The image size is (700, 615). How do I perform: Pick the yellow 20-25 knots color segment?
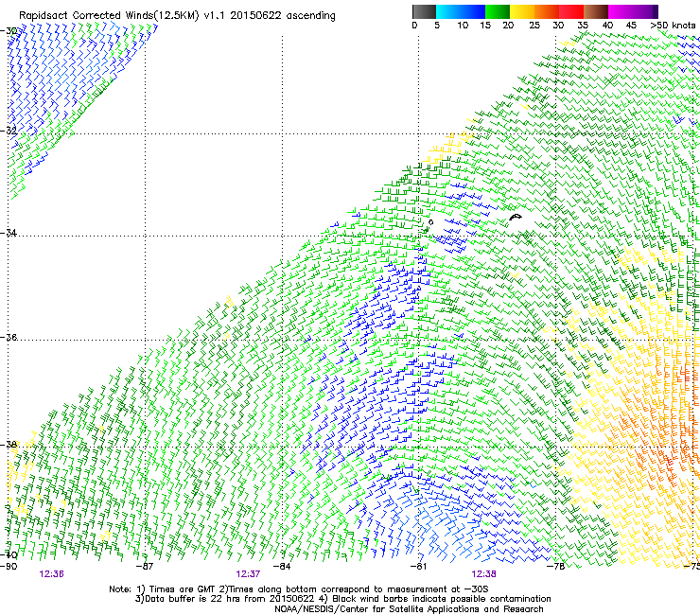(522, 11)
